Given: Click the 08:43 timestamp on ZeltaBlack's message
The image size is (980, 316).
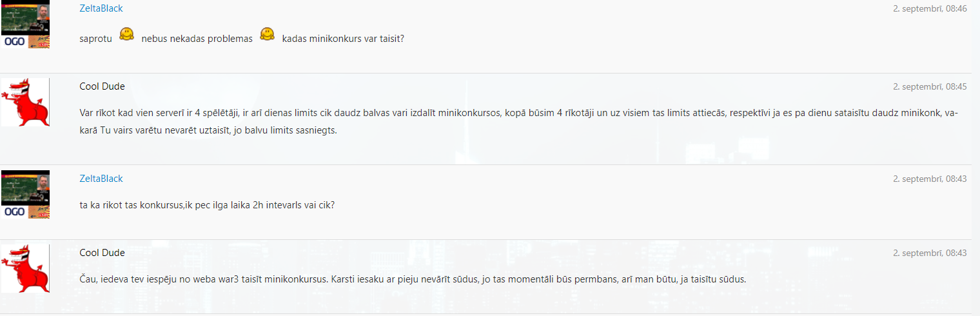Looking at the screenshot, I should coord(930,179).
